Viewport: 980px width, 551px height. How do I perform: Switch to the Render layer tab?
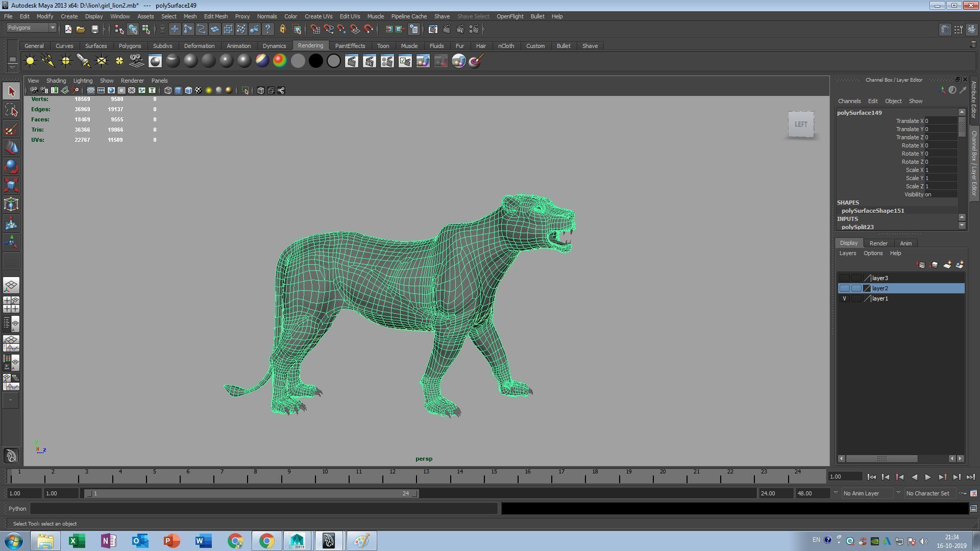[x=878, y=243]
